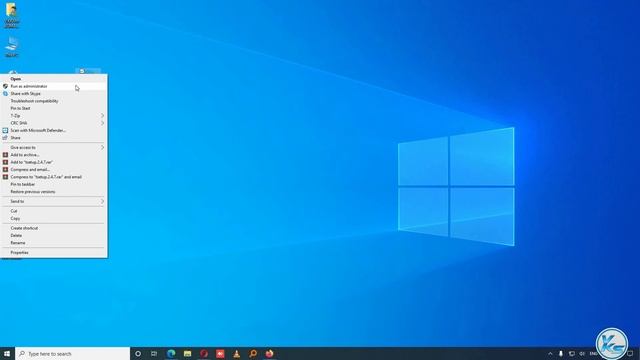This screenshot has height=360, width=640.
Task: Click the UAC shield icon
Action: coord(5,86)
